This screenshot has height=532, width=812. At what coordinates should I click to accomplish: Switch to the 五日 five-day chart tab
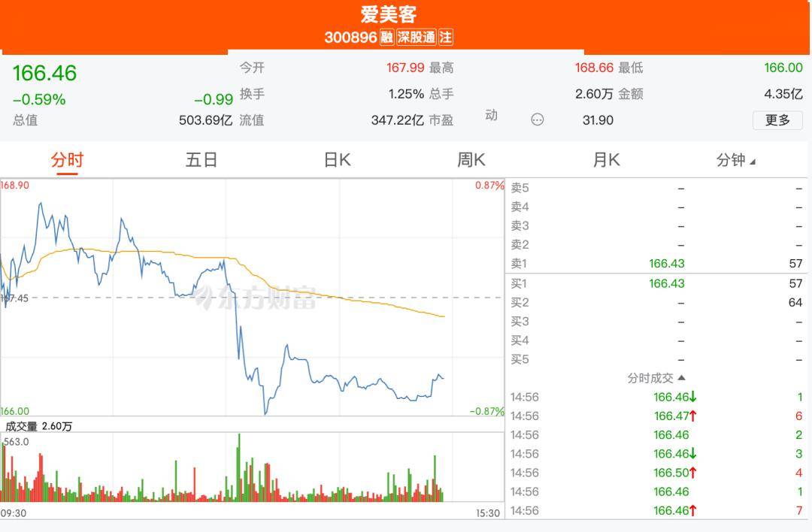201,160
